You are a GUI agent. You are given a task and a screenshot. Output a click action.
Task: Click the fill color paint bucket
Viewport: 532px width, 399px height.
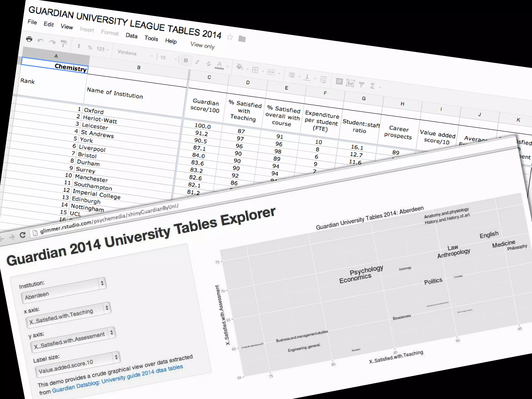[239, 67]
